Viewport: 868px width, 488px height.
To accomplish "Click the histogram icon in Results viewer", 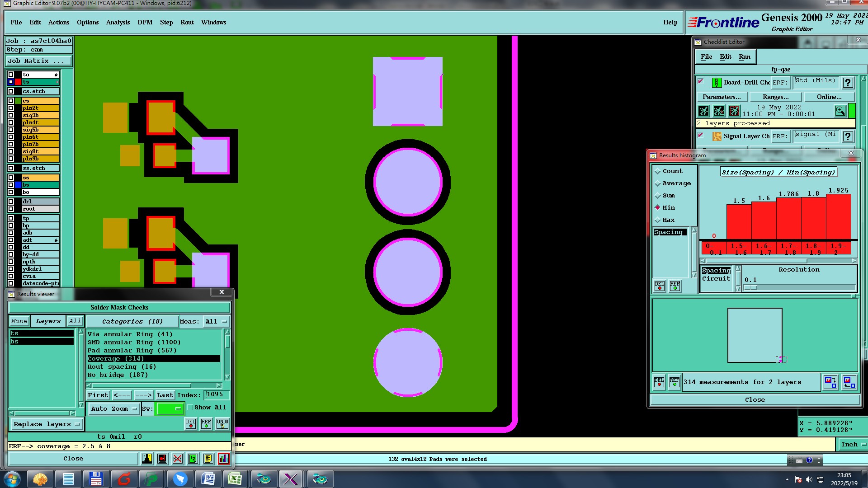I will (223, 459).
